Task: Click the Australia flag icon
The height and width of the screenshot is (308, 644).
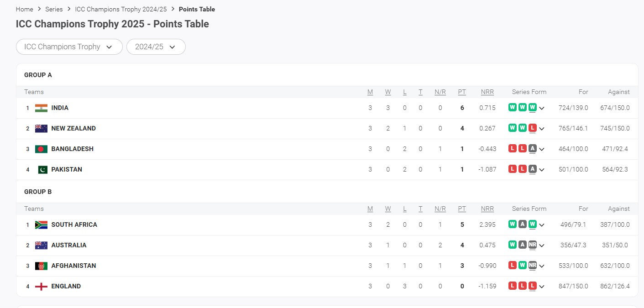Action: click(41, 245)
